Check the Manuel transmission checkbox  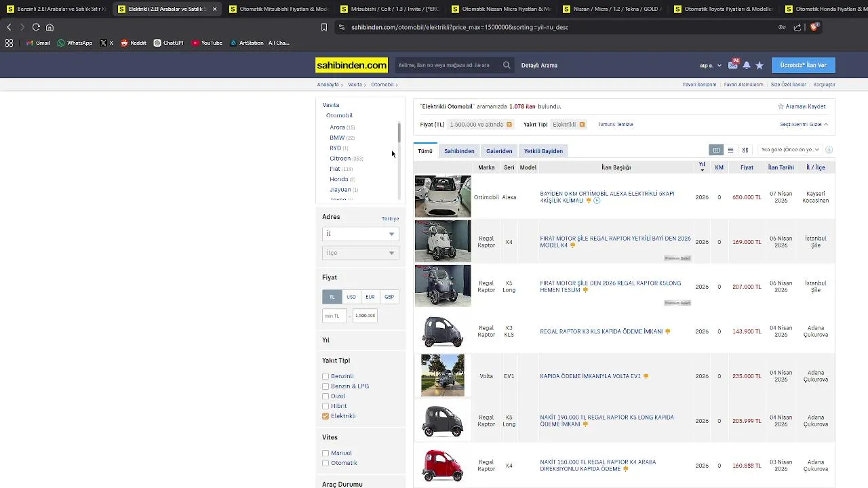(325, 453)
